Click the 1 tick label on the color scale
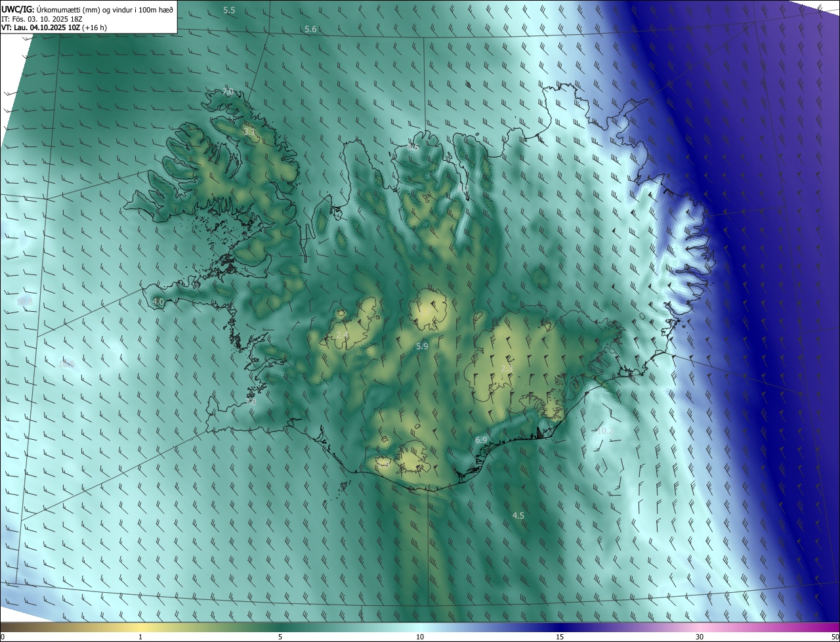The height and width of the screenshot is (642, 840). 140,637
